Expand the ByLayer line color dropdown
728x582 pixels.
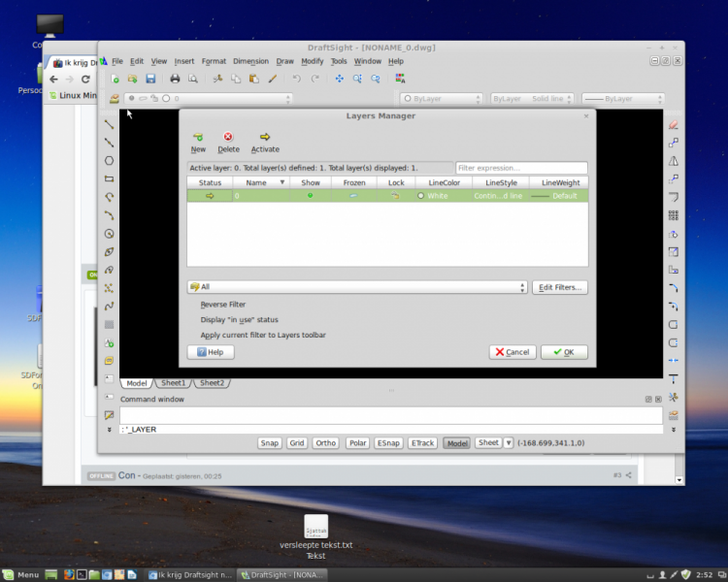[442, 99]
